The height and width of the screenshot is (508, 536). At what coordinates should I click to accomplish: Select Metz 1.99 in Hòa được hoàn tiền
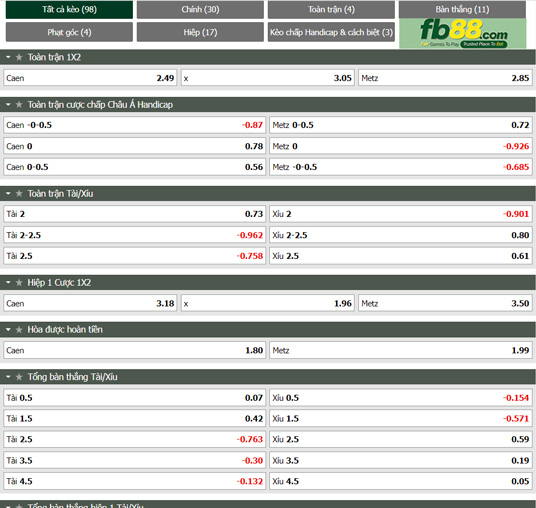pos(401,350)
